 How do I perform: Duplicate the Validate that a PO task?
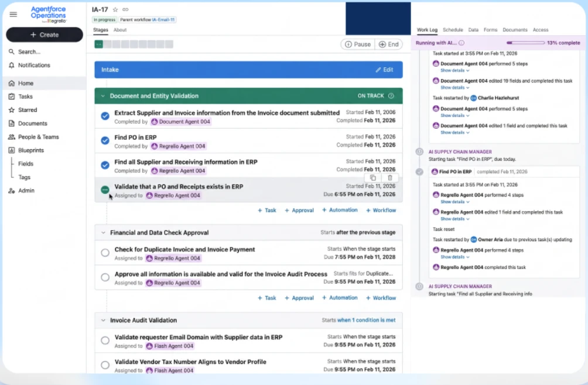pos(372,178)
